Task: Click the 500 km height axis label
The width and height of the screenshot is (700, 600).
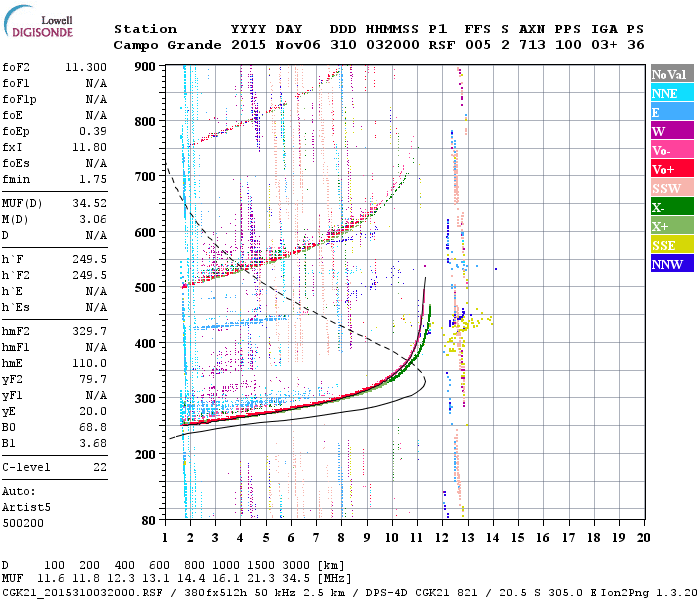Action: click(x=145, y=287)
